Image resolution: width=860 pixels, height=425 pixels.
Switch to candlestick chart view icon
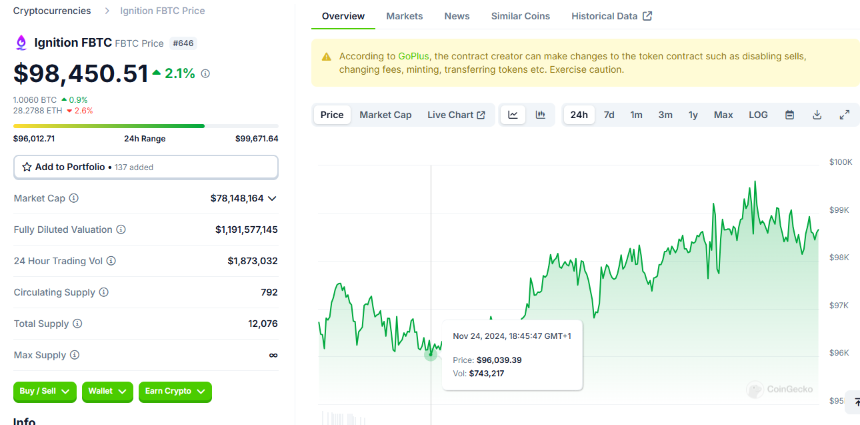540,115
